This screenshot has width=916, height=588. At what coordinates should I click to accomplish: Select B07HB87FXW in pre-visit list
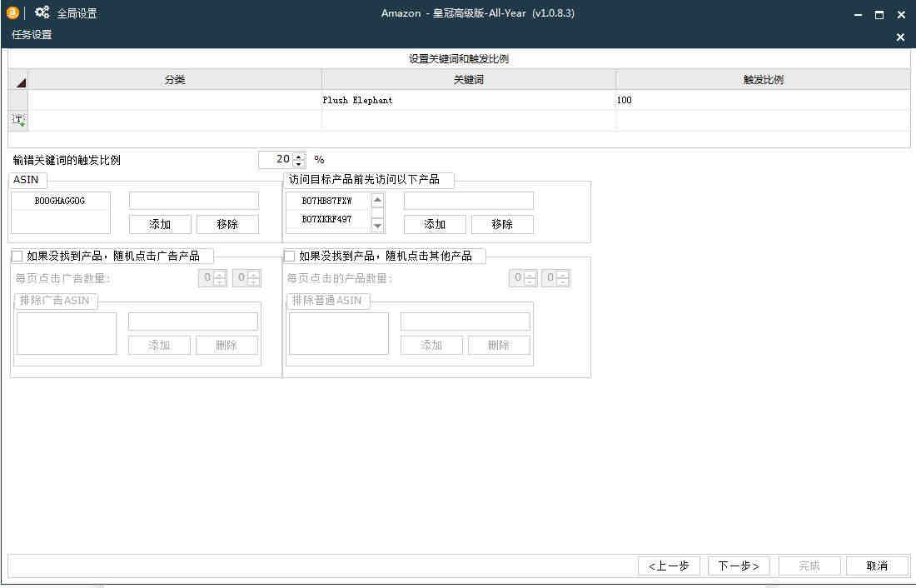click(x=327, y=201)
